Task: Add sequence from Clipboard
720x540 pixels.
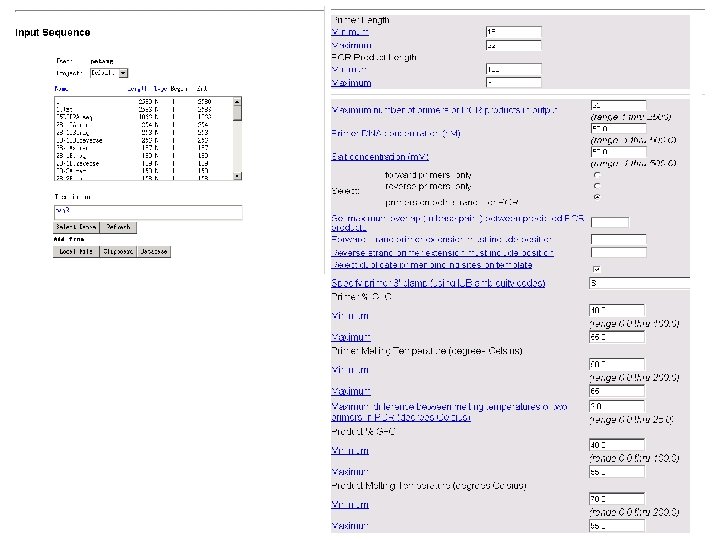Action: (118, 252)
